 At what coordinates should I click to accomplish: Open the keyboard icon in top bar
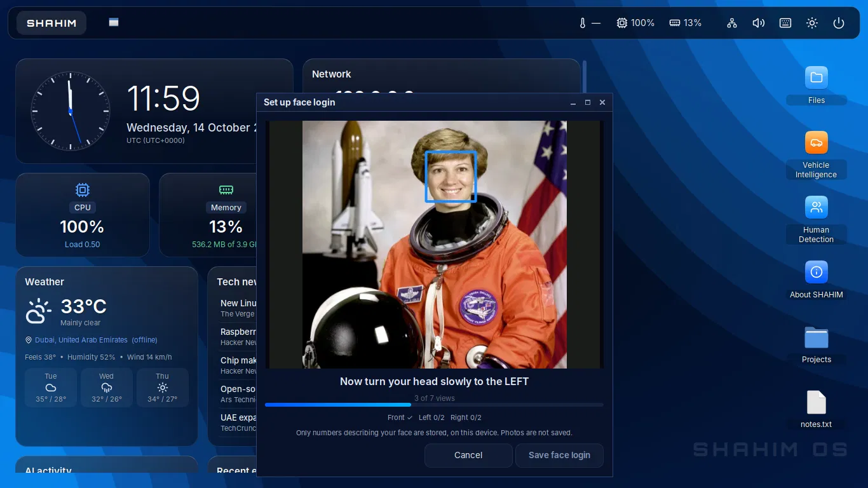click(785, 23)
